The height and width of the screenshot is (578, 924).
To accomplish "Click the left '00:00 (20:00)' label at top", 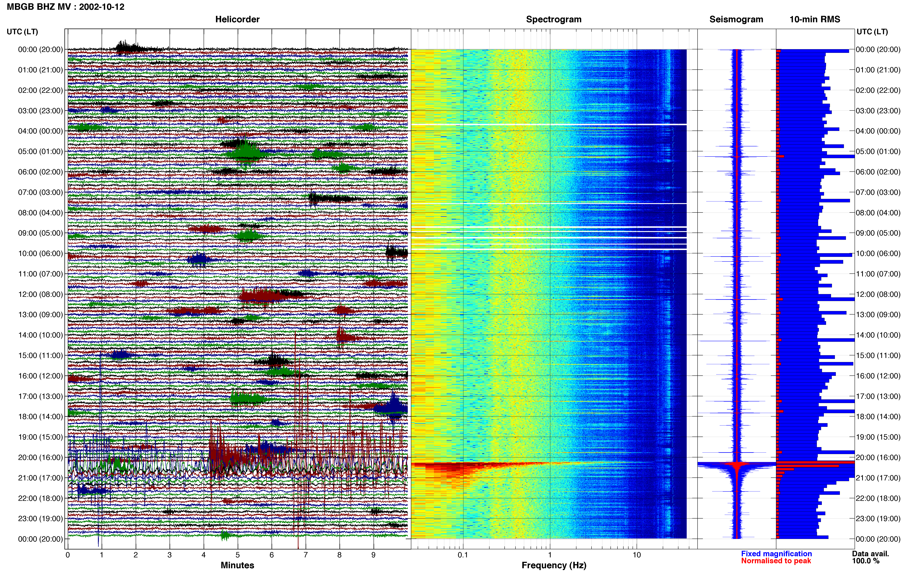I will (41, 49).
